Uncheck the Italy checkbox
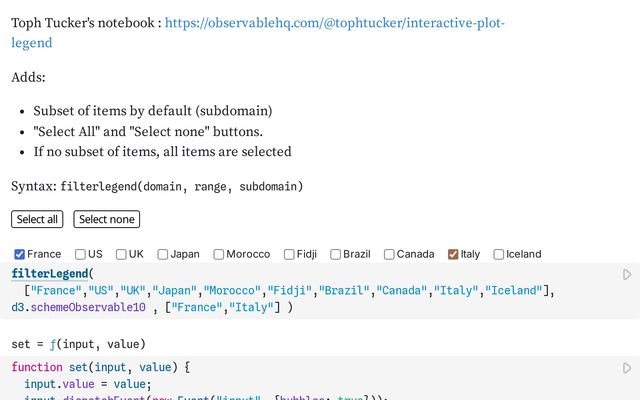 pos(453,254)
